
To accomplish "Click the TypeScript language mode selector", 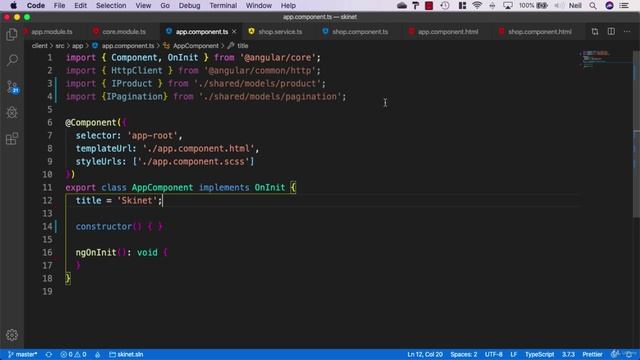I will point(539,354).
